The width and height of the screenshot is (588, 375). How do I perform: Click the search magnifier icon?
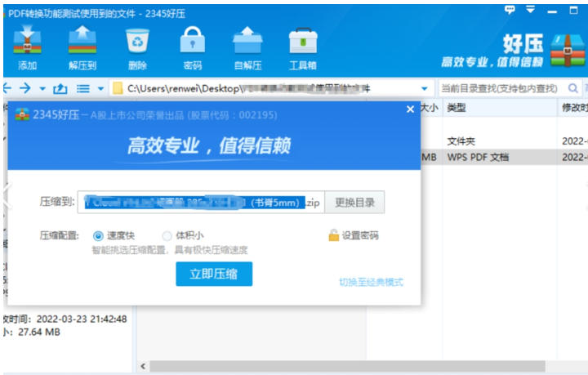[x=572, y=88]
